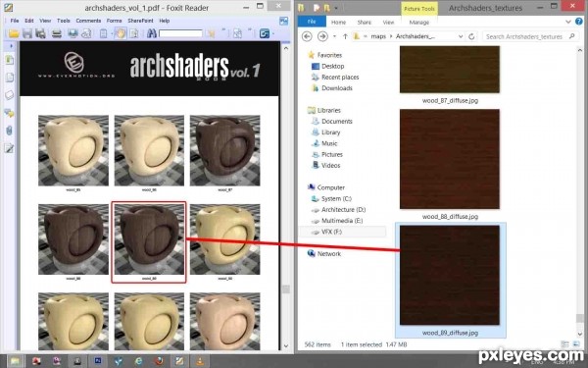
Task: Switch to the View tab in Explorer
Action: 388,23
